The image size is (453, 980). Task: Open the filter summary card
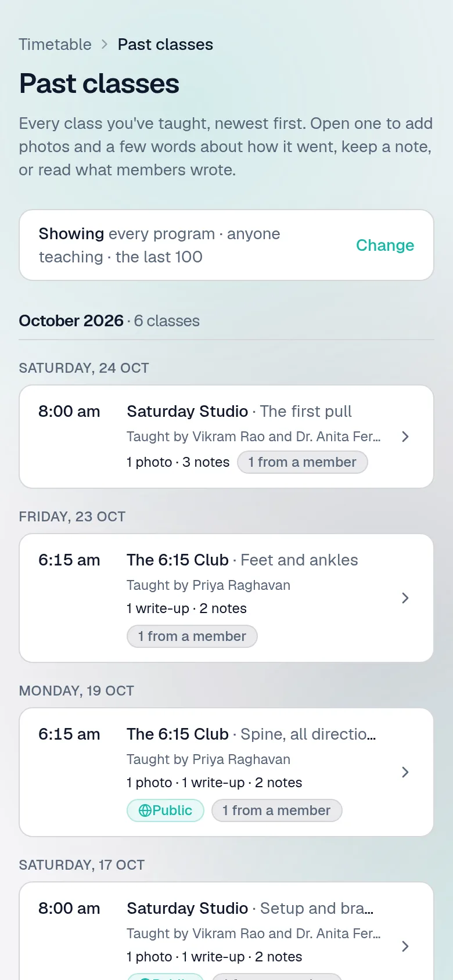click(227, 245)
